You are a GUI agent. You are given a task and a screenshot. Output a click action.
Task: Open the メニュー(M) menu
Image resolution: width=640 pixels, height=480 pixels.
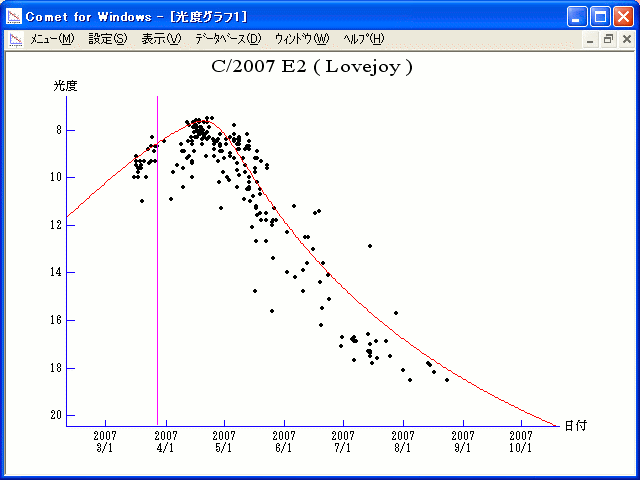[52, 39]
